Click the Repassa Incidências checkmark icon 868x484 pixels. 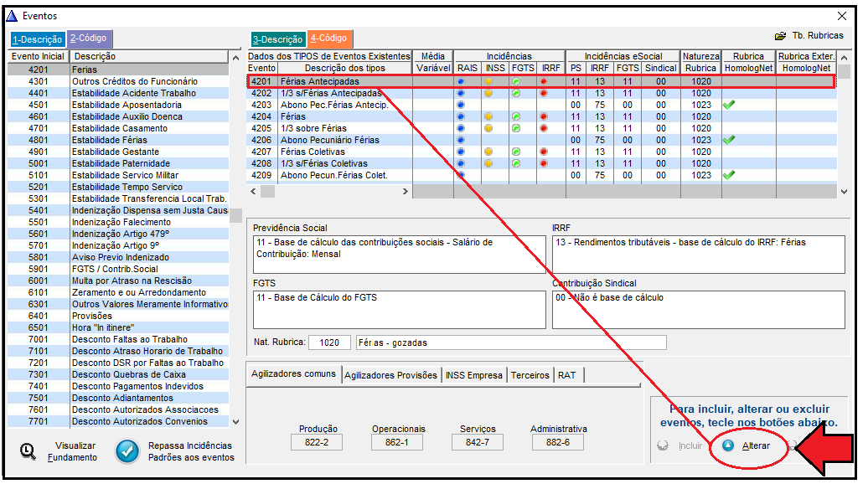point(127,451)
